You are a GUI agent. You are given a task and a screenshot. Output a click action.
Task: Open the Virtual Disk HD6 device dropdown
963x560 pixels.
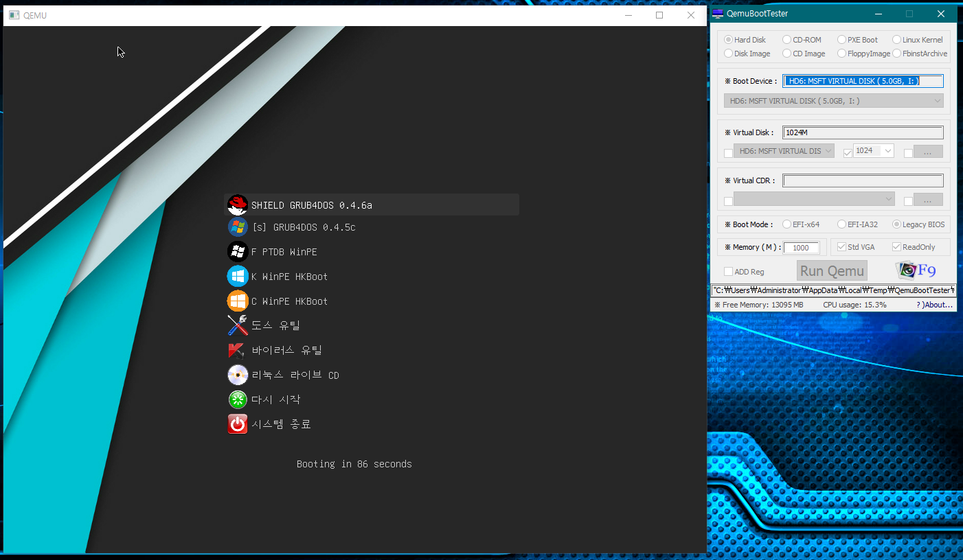pos(784,151)
